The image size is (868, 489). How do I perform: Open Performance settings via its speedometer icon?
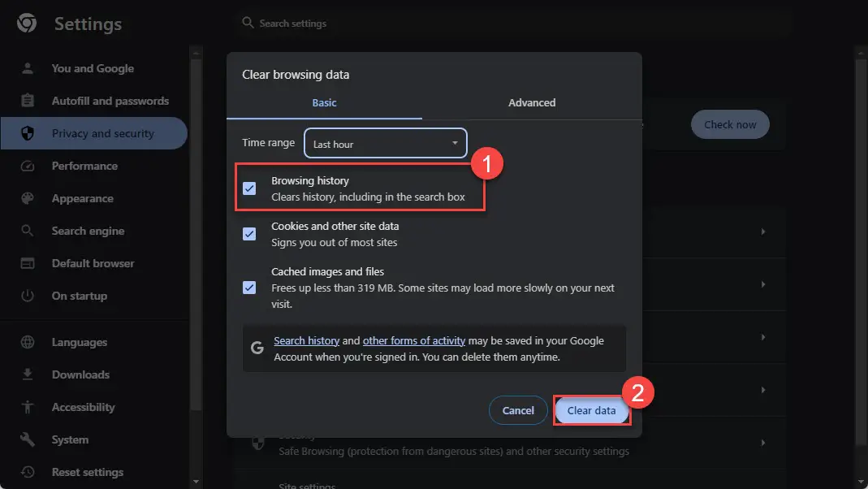click(x=27, y=166)
